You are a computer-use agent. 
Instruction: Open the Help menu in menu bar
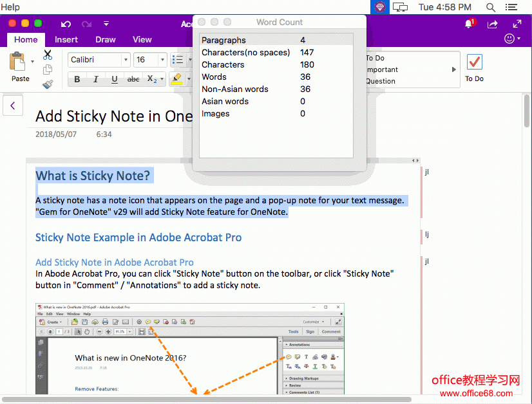click(10, 7)
